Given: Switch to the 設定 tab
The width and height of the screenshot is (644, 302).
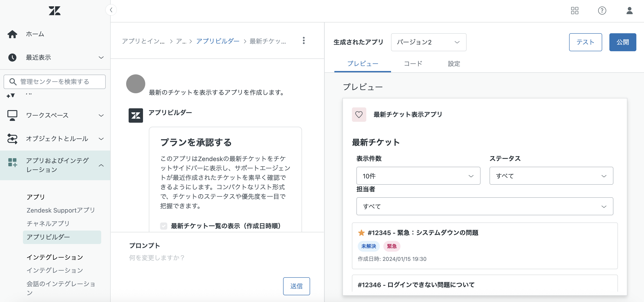Looking at the screenshot, I should 454,64.
